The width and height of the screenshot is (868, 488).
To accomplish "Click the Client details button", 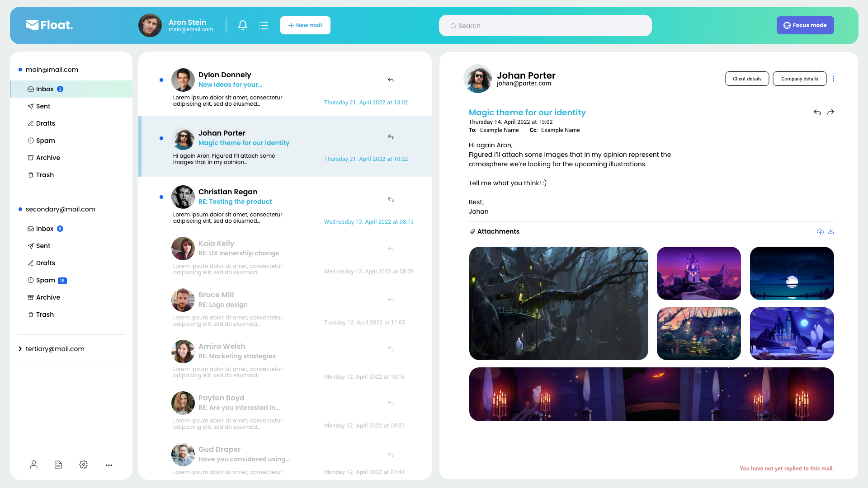I will [x=747, y=79].
